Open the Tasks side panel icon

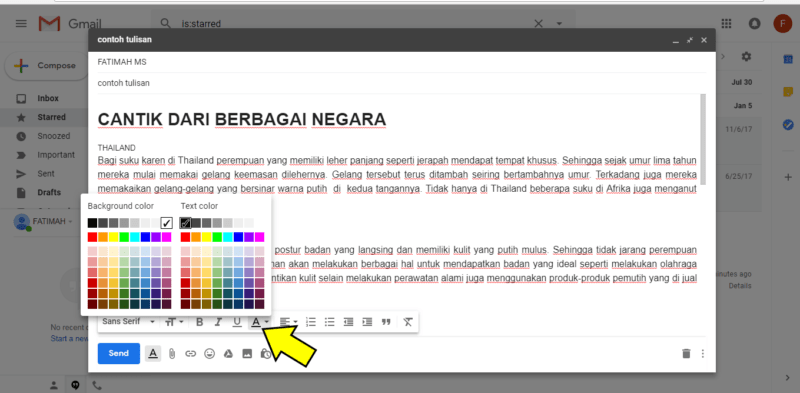point(788,124)
